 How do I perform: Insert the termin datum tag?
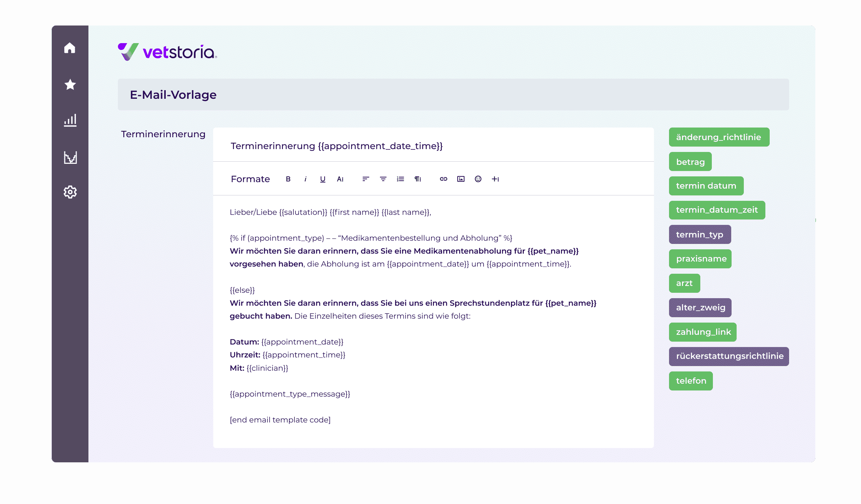(x=706, y=186)
